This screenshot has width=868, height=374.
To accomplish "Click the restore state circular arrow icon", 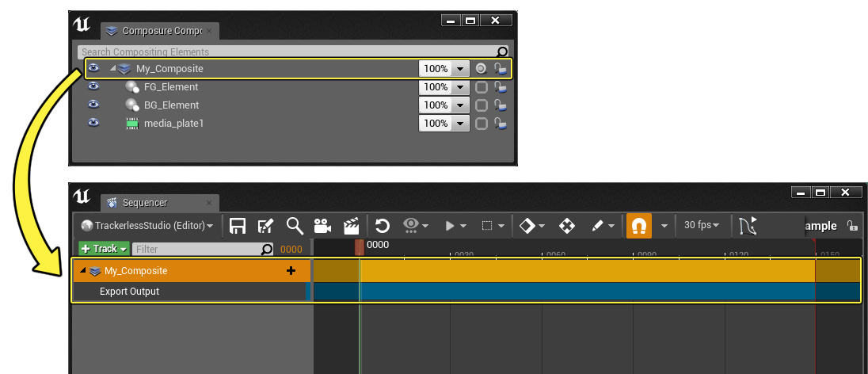I will pos(383,226).
